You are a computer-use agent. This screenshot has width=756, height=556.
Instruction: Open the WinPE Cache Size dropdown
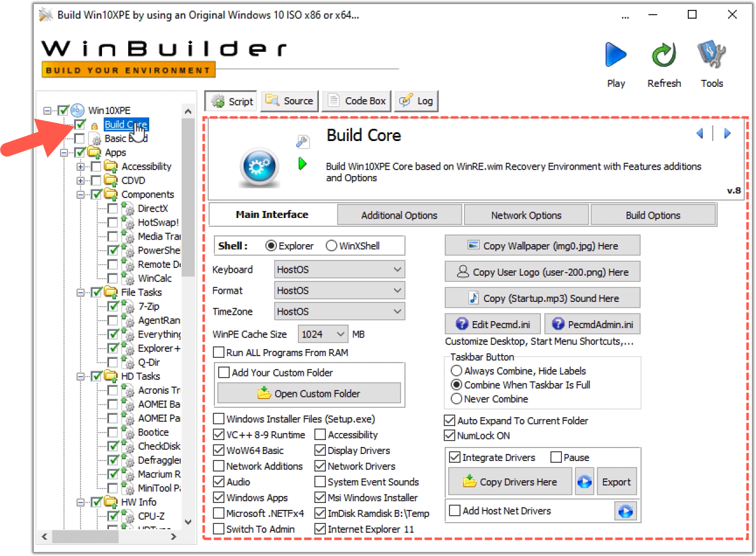(323, 334)
